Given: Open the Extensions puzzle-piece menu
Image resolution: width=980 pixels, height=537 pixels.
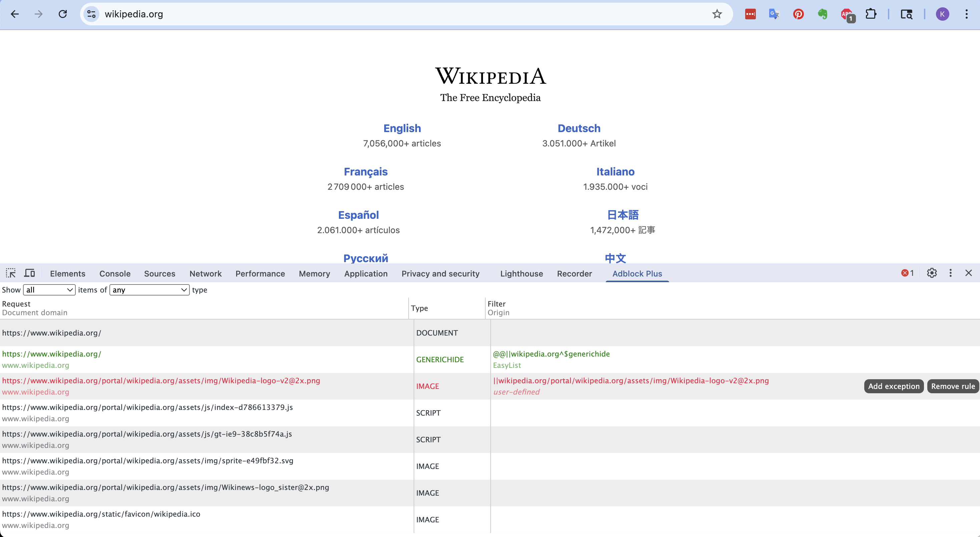Looking at the screenshot, I should [x=871, y=14].
